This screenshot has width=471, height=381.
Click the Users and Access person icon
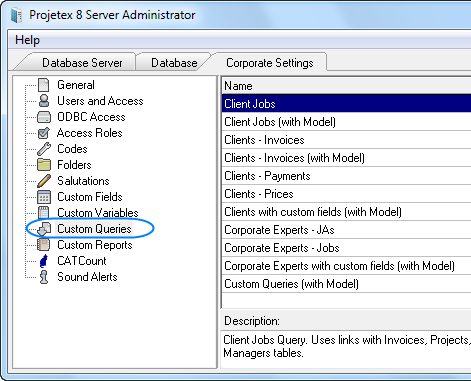pyautogui.click(x=44, y=101)
